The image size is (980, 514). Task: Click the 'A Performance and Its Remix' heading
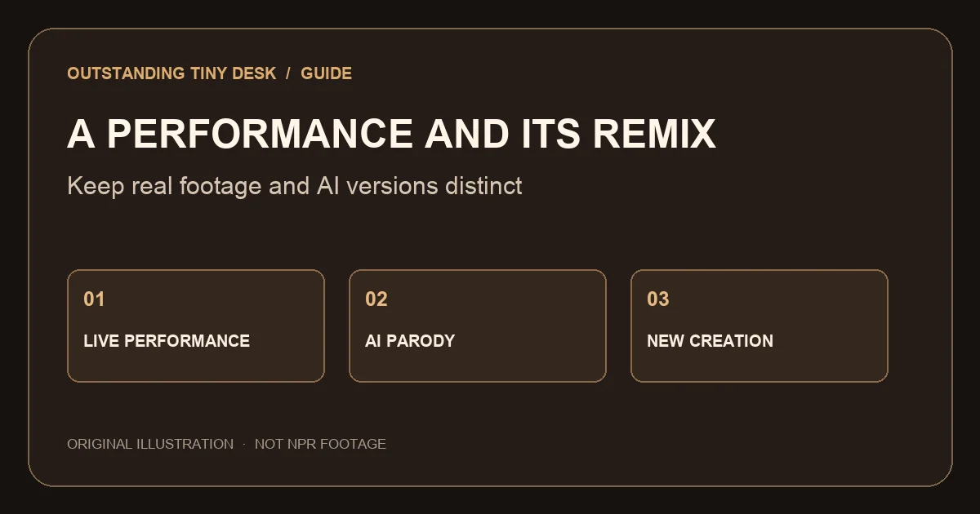(391, 134)
